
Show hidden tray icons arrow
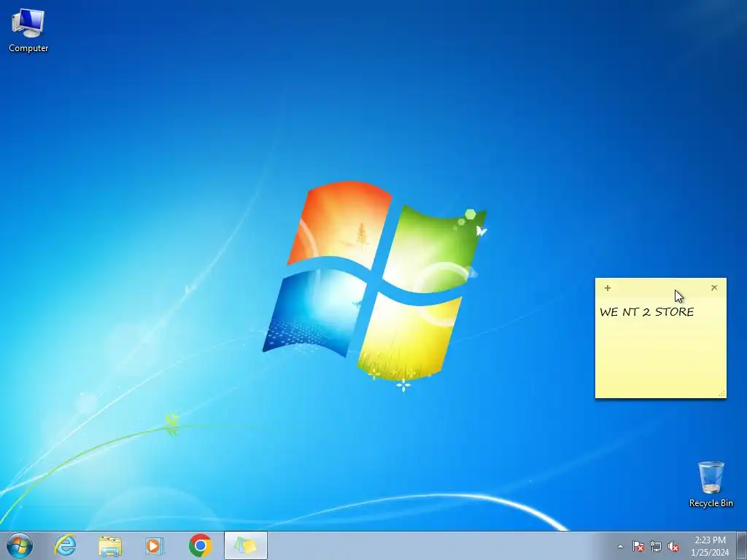point(620,546)
